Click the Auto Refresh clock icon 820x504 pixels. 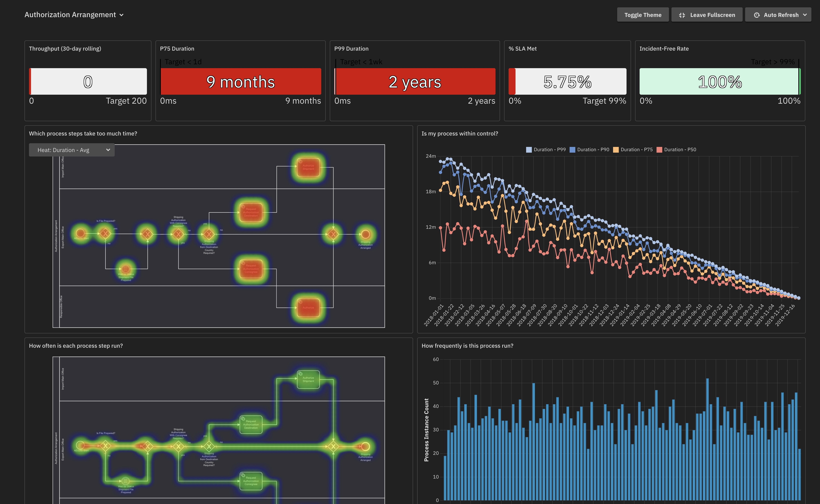757,15
